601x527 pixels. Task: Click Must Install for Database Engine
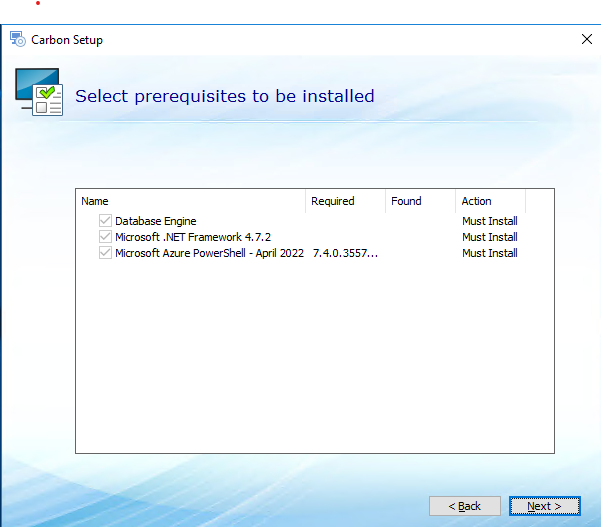tap(490, 221)
